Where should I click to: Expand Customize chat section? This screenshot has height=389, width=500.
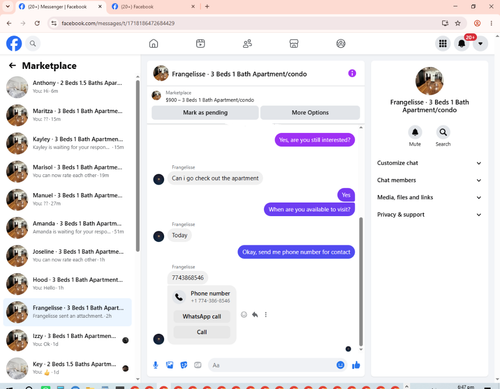tap(429, 163)
